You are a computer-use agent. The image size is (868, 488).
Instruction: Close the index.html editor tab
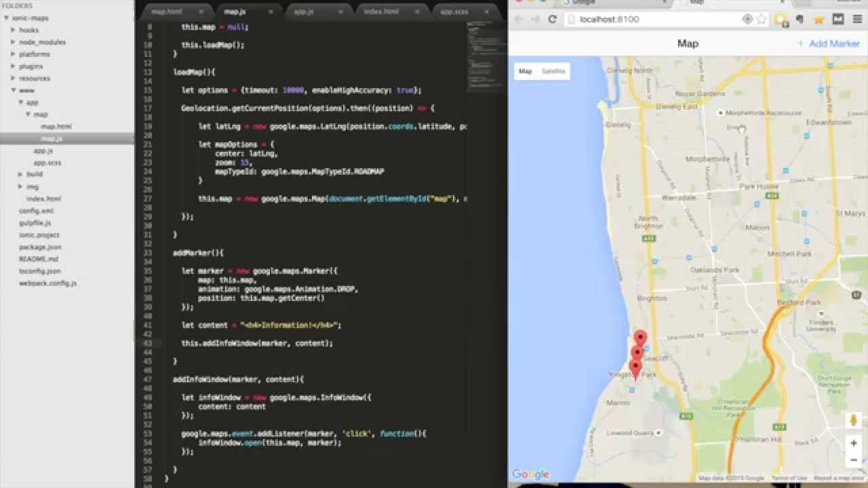pos(416,12)
